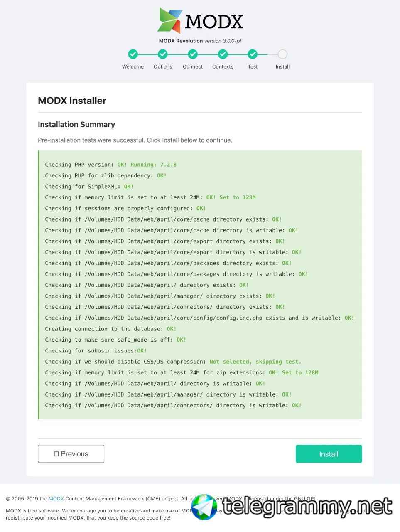
Task: Click the telegrammy paper plane icon
Action: (204, 507)
